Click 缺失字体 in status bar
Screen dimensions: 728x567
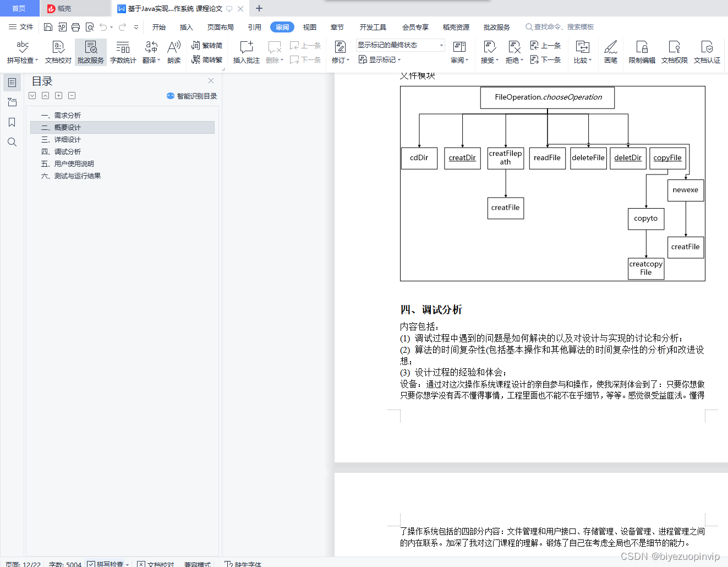tap(243, 564)
